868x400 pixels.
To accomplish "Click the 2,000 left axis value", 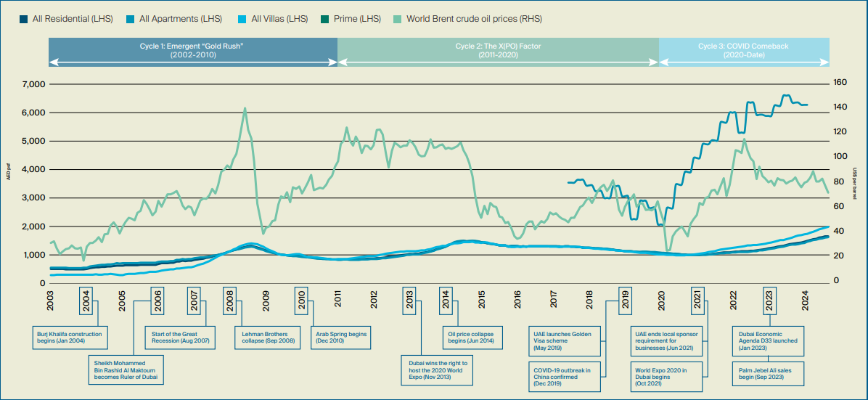I will [x=35, y=226].
